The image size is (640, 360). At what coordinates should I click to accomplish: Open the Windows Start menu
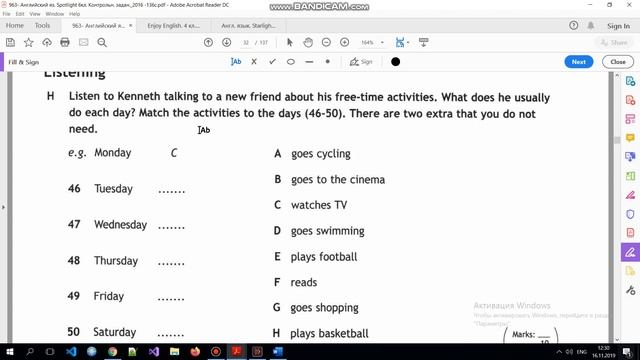coord(10,351)
